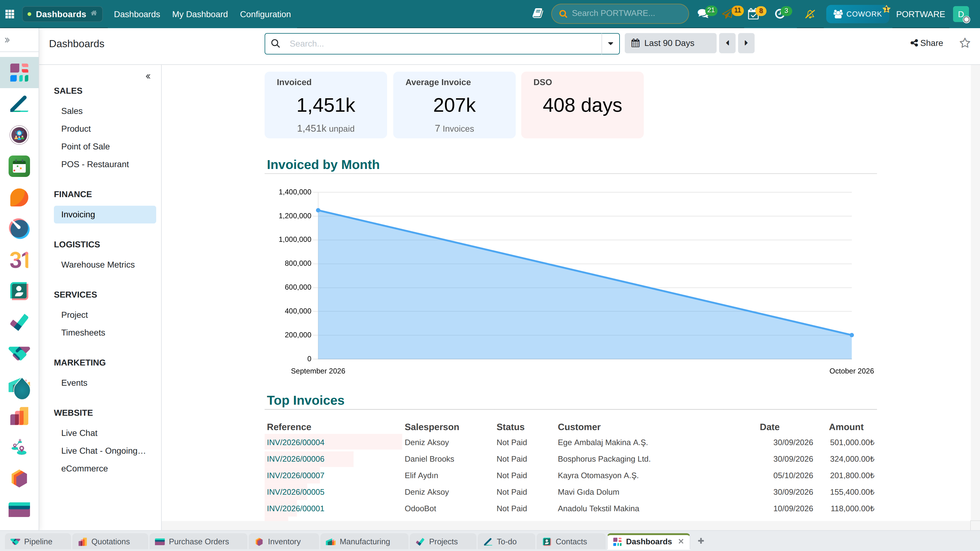Expand the left app sidebar chevrons

click(7, 40)
